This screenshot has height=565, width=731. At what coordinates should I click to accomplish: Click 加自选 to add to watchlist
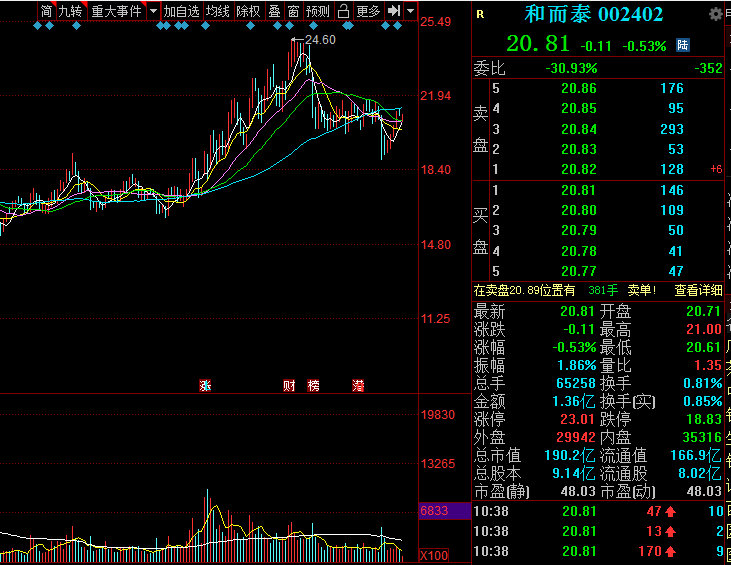(x=181, y=11)
